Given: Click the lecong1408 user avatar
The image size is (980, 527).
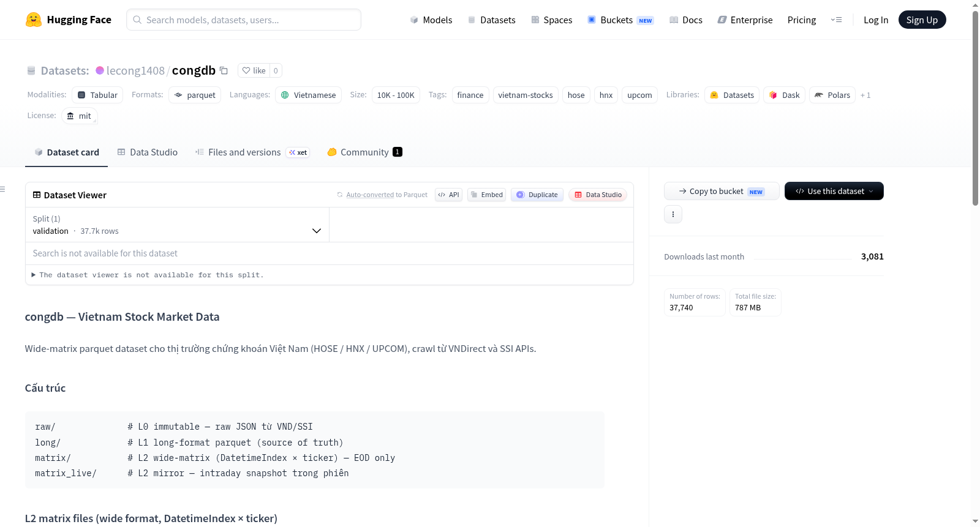Looking at the screenshot, I should click(100, 70).
